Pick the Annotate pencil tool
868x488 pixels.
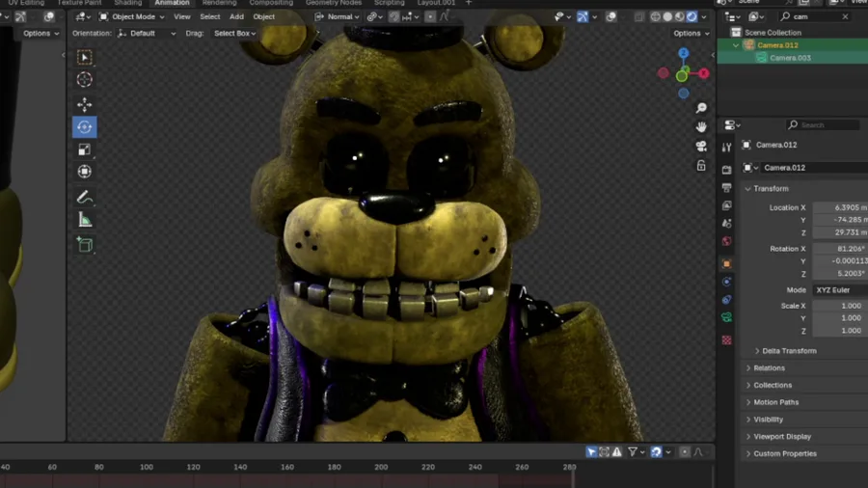85,197
